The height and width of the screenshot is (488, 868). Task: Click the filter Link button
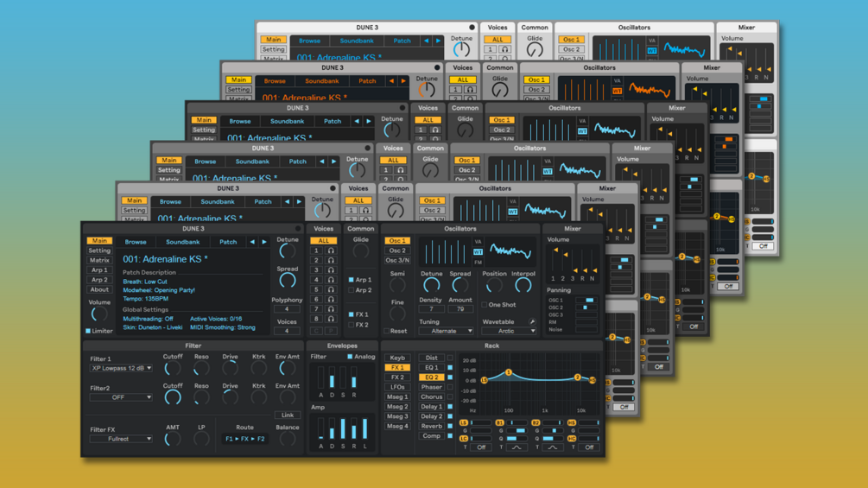288,415
